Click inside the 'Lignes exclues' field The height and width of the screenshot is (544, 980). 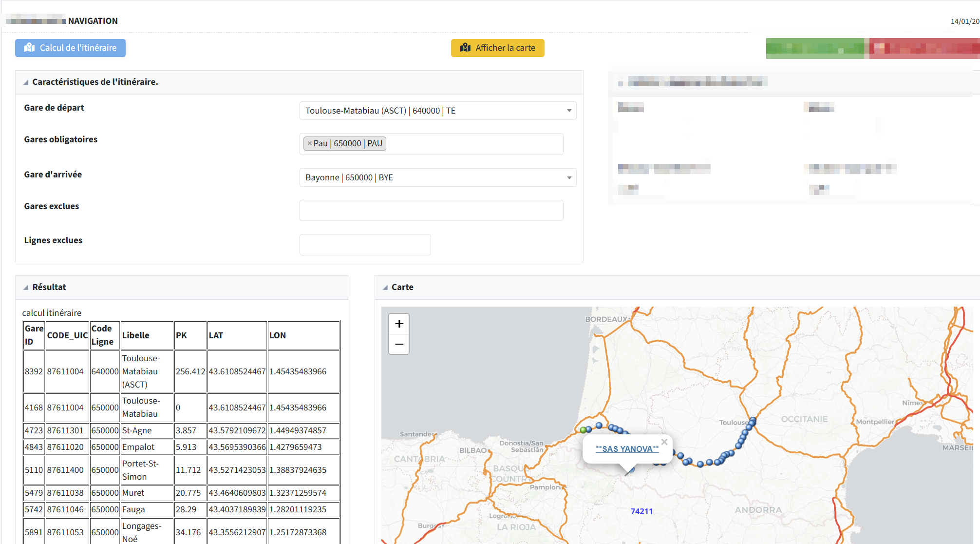[x=365, y=244]
